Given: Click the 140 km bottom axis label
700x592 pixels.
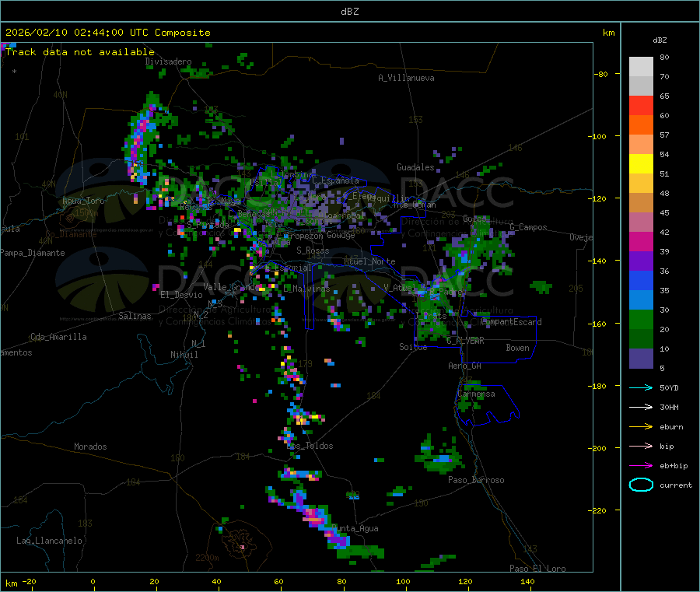Looking at the screenshot, I should pyautogui.click(x=527, y=581).
